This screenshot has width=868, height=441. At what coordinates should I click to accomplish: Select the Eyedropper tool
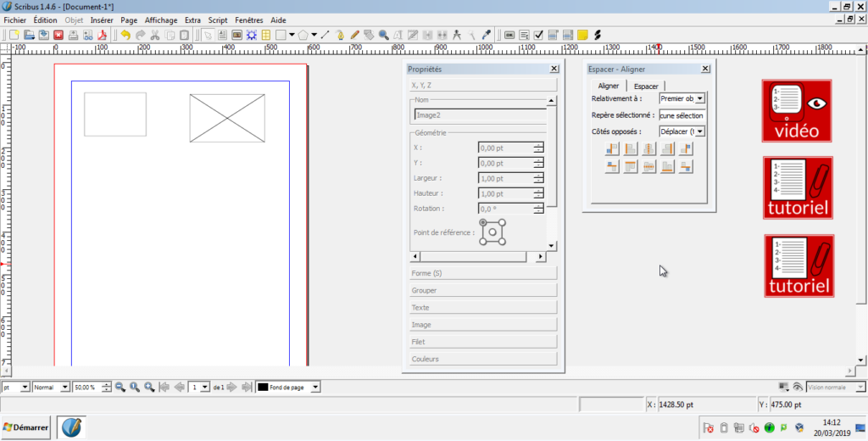486,35
